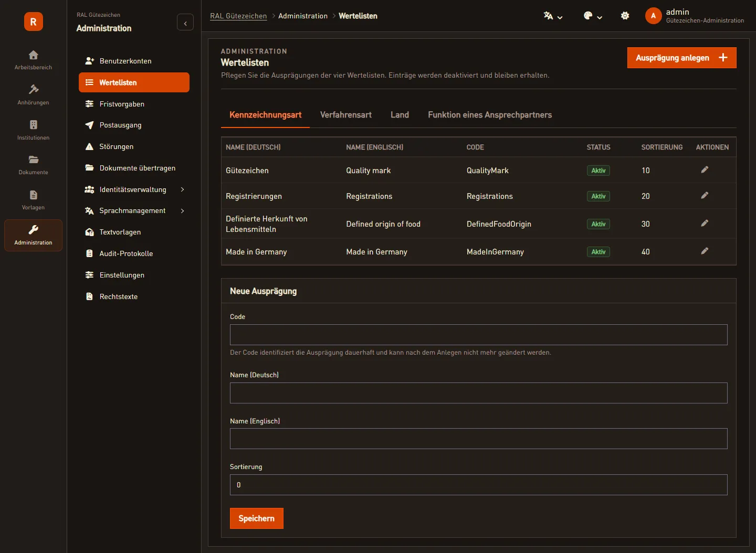Edit the Registrierungen row pencil icon
The height and width of the screenshot is (553, 756).
pyautogui.click(x=705, y=195)
